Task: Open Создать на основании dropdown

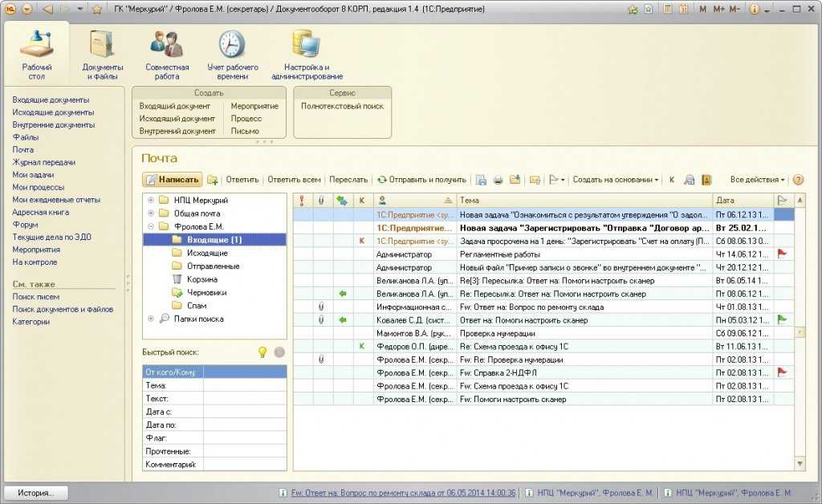Action: (x=616, y=180)
